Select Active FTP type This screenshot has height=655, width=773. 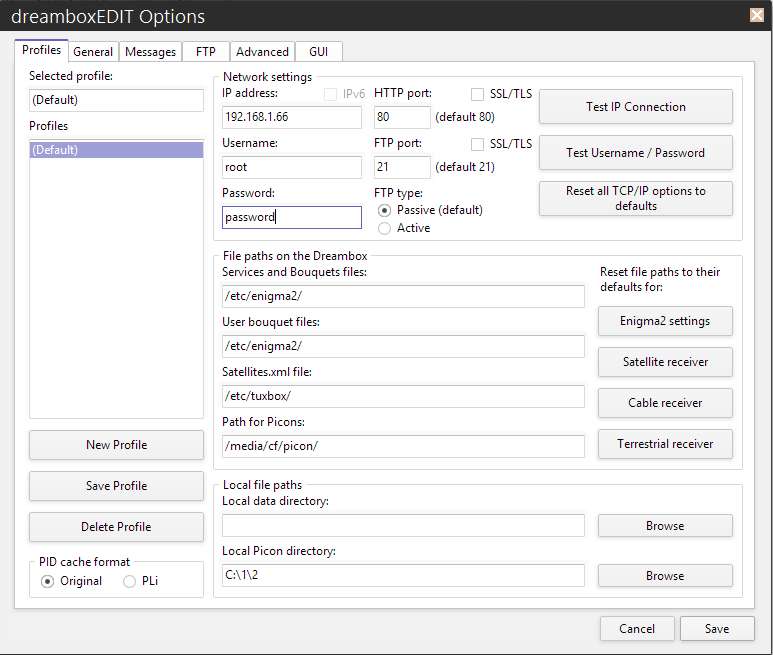(x=385, y=228)
